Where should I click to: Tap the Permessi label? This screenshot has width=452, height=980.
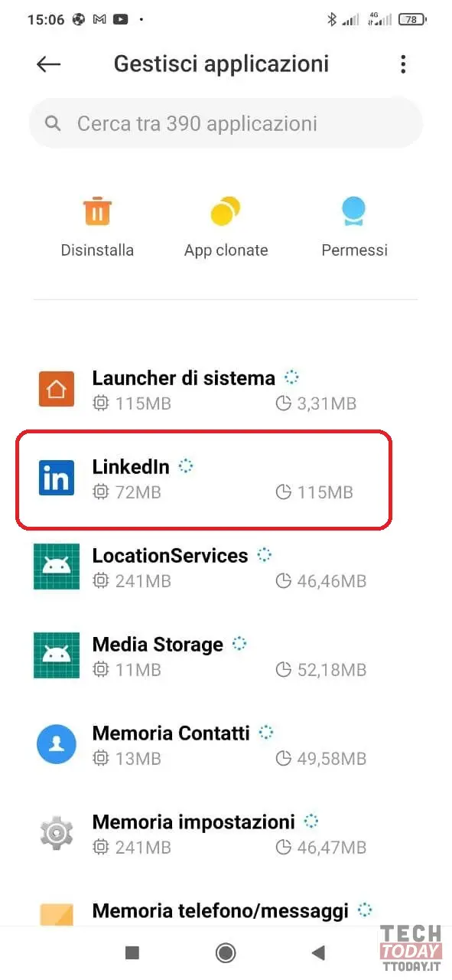click(354, 250)
